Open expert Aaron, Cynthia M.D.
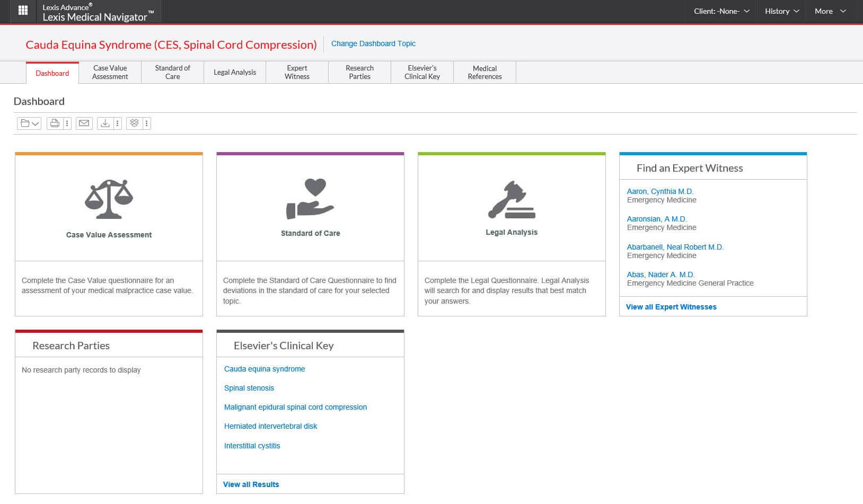The image size is (863, 504). pos(660,191)
